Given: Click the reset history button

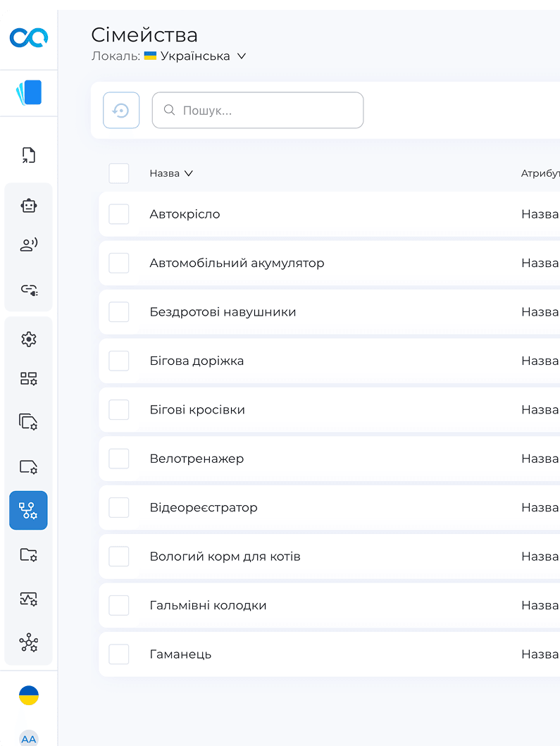Looking at the screenshot, I should [x=121, y=111].
